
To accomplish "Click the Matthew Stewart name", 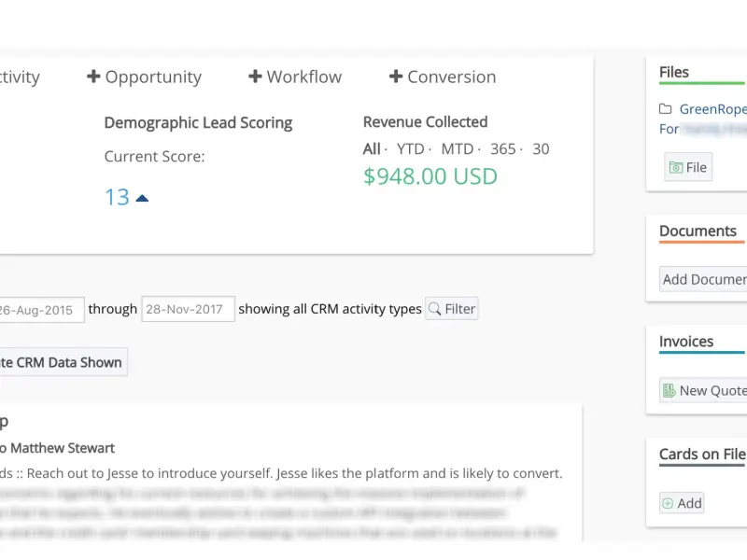I will pyautogui.click(x=63, y=448).
